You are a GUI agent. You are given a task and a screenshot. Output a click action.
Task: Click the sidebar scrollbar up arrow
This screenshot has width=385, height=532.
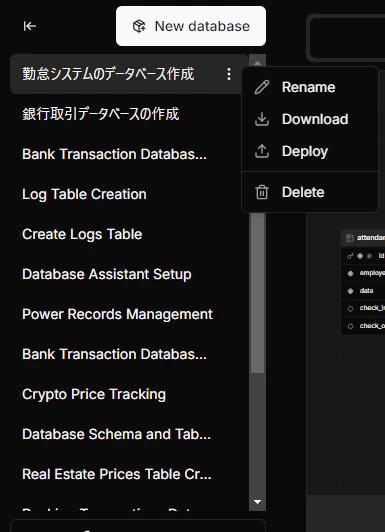click(x=257, y=62)
